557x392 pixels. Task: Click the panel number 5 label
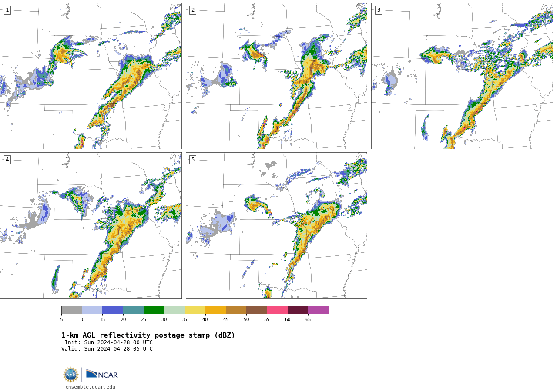pos(193,160)
